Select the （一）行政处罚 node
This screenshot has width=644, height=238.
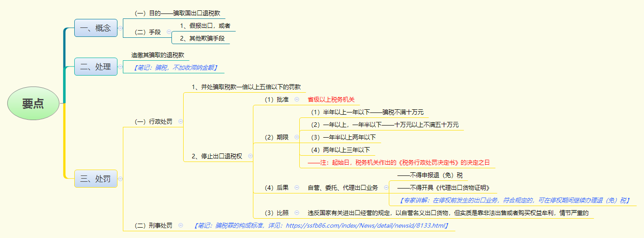tap(153, 121)
